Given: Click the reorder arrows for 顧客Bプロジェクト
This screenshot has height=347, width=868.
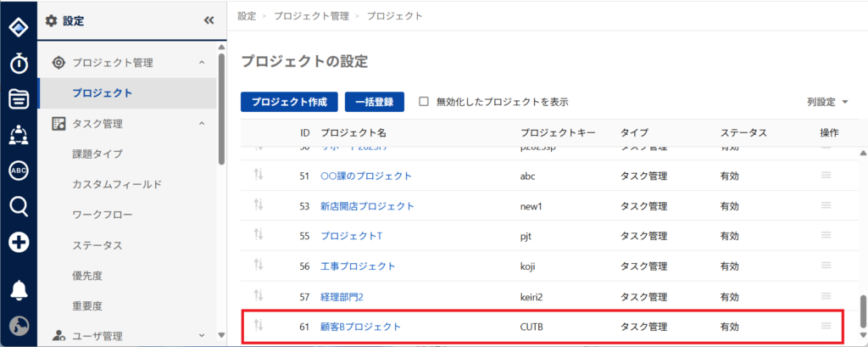Looking at the screenshot, I should pyautogui.click(x=259, y=326).
